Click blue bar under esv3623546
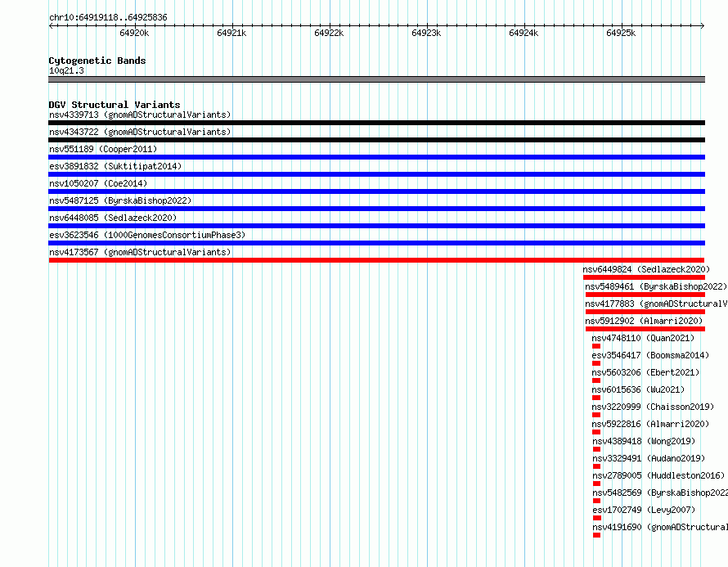728x567 pixels. (376, 243)
